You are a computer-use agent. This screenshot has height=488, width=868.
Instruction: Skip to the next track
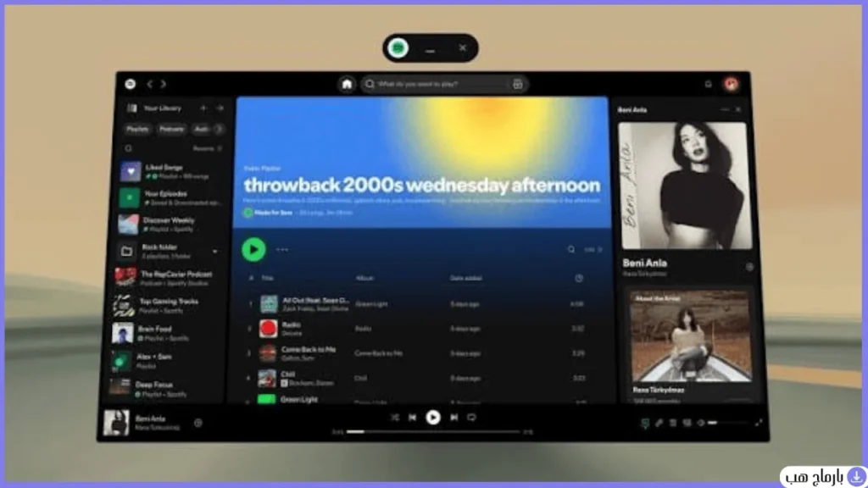point(454,418)
